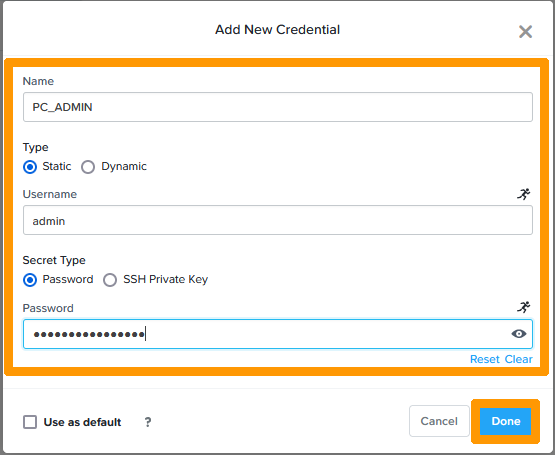Open the question mark help beside Use as default

148,422
